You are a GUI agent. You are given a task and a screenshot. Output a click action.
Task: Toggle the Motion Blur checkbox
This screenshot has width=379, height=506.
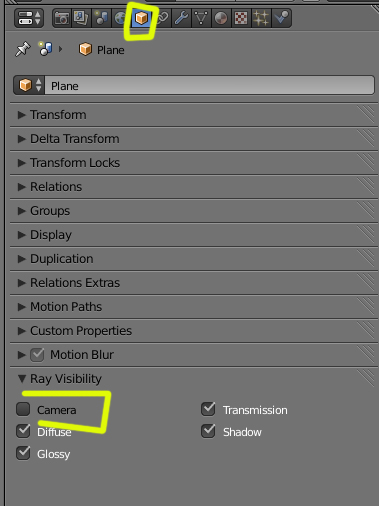pos(37,355)
